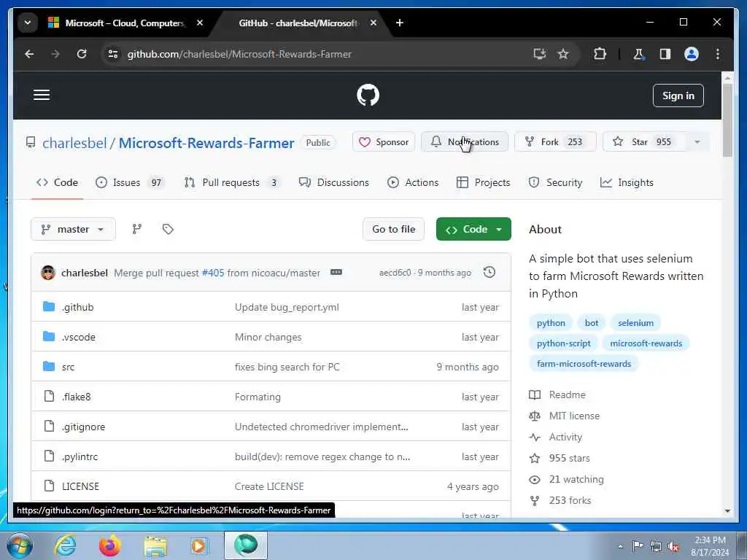Open the 253 forks link
This screenshot has height=560, width=747.
pos(560,500)
